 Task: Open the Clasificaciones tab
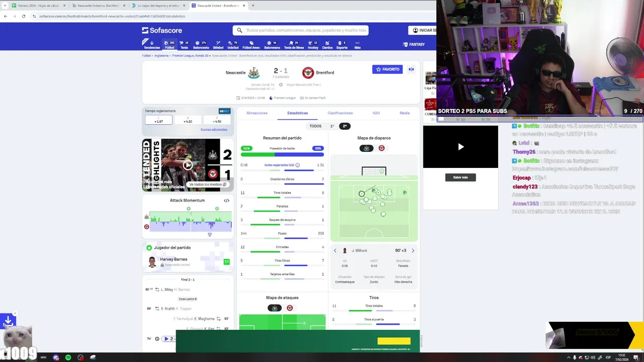coord(340,113)
